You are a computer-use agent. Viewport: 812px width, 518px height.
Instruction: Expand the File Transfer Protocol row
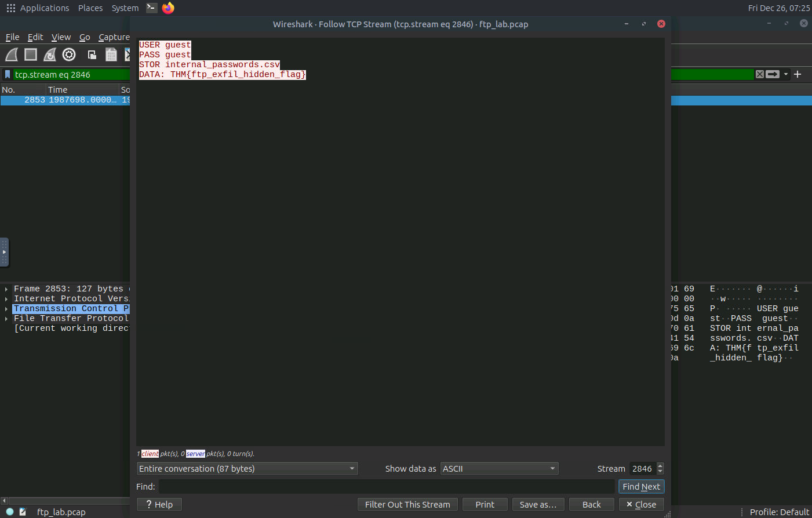6,318
